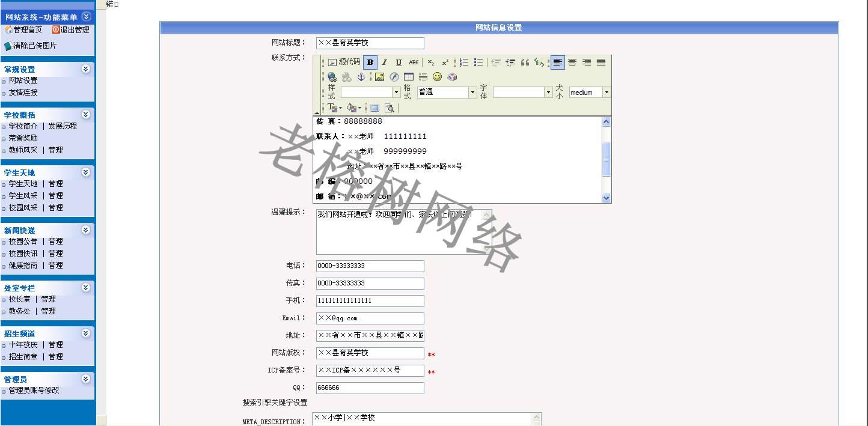Maximize the editor with fit-window icon
The height and width of the screenshot is (426, 868).
click(375, 108)
